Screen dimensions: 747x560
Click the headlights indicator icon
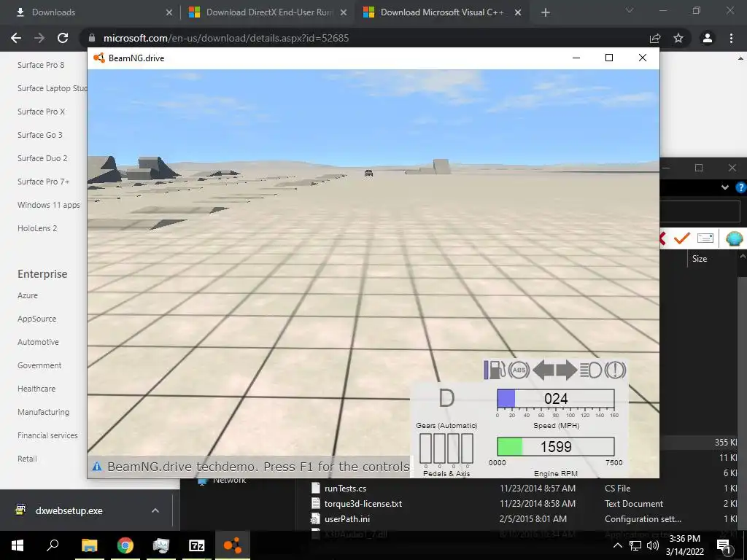(x=591, y=370)
